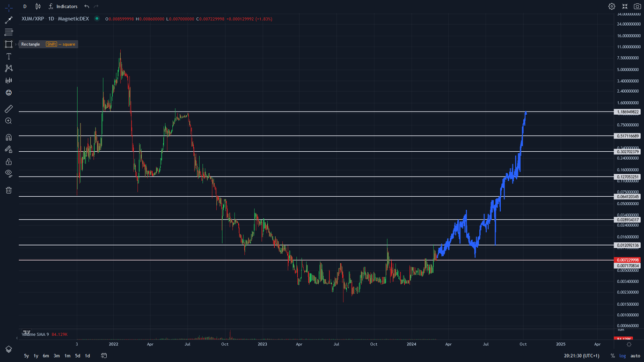Set date range to 5y
The height and width of the screenshot is (362, 644).
click(x=26, y=356)
